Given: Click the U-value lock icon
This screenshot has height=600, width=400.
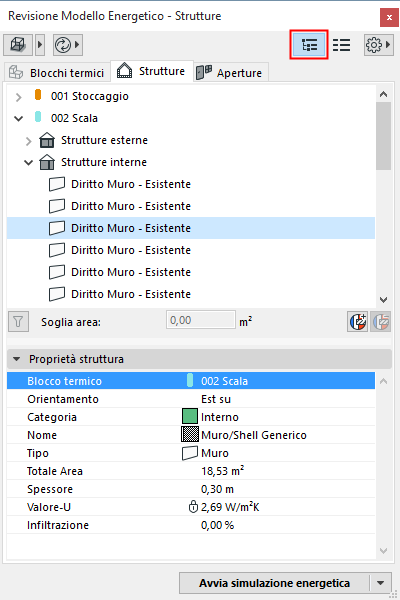Looking at the screenshot, I should (x=193, y=507).
